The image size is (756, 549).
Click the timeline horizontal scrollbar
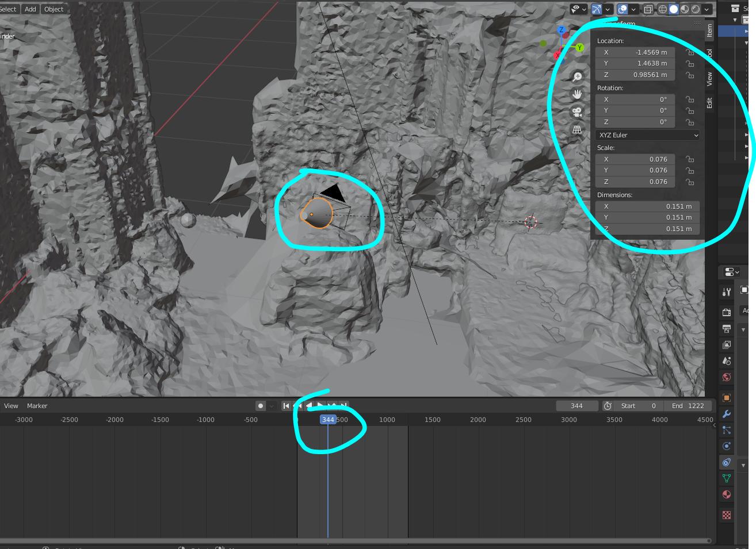[355, 540]
